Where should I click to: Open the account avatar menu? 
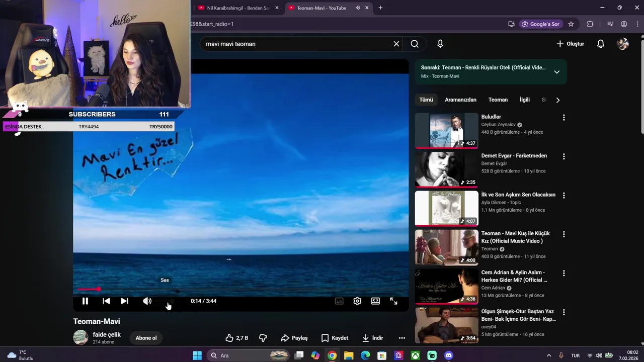[x=623, y=44]
